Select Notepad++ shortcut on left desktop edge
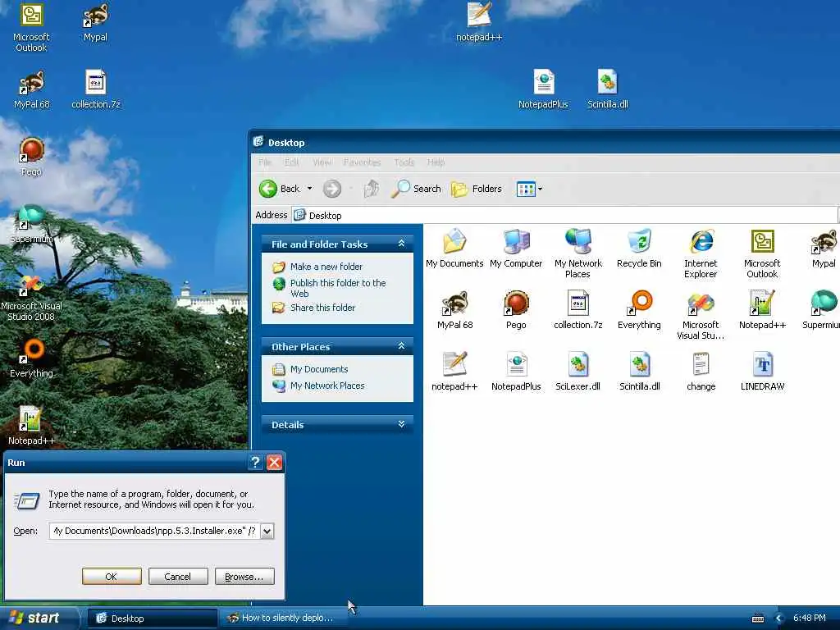The height and width of the screenshot is (630, 840). 31,426
